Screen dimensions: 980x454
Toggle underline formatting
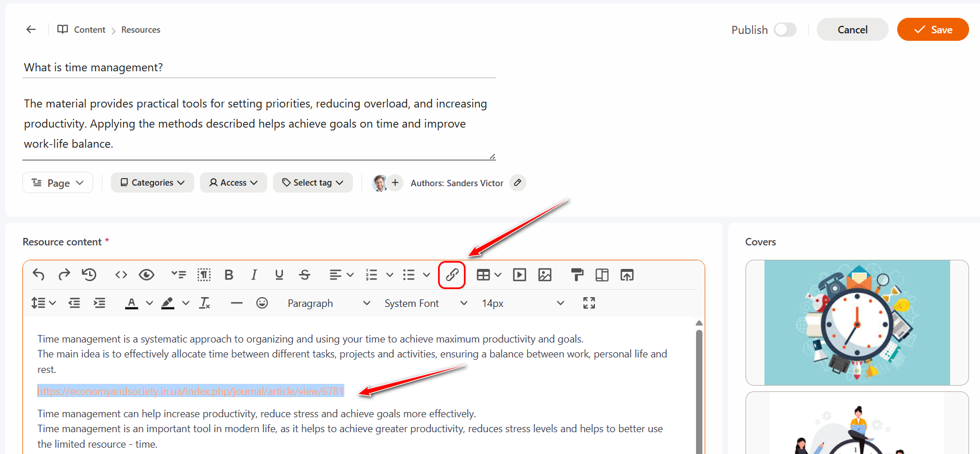coord(279,275)
